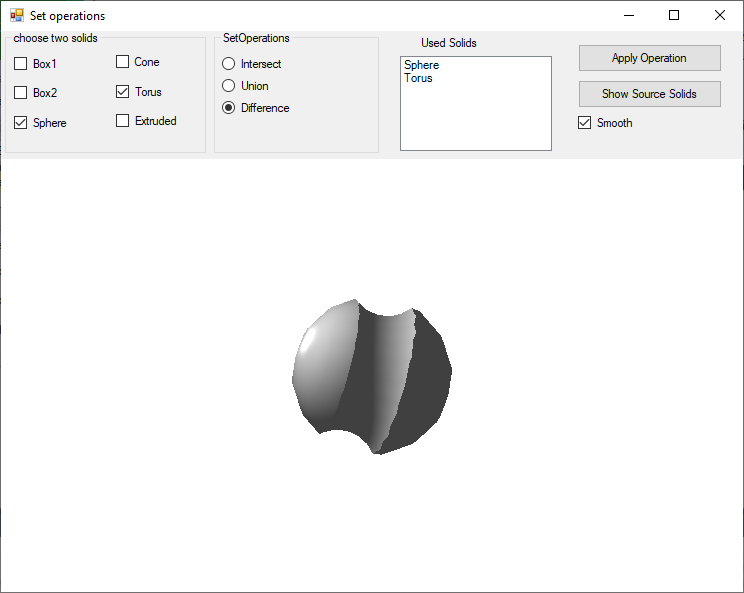Choose the Union operation
The image size is (744, 593).
tap(229, 86)
